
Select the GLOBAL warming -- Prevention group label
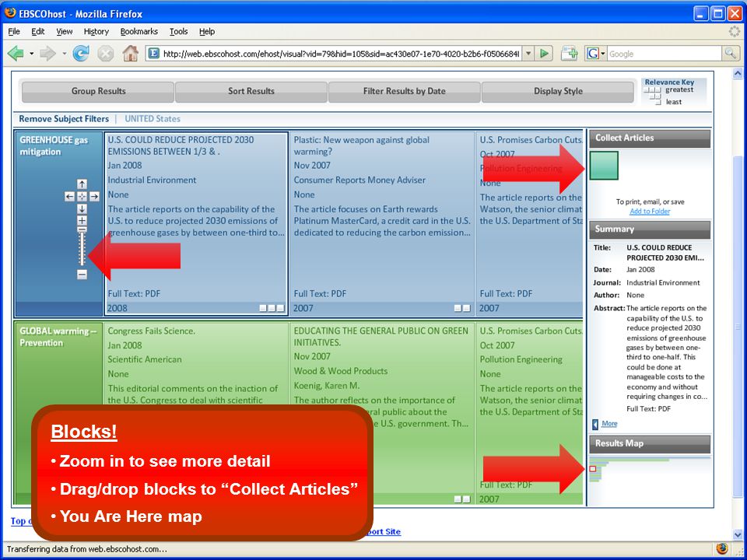pyautogui.click(x=58, y=337)
